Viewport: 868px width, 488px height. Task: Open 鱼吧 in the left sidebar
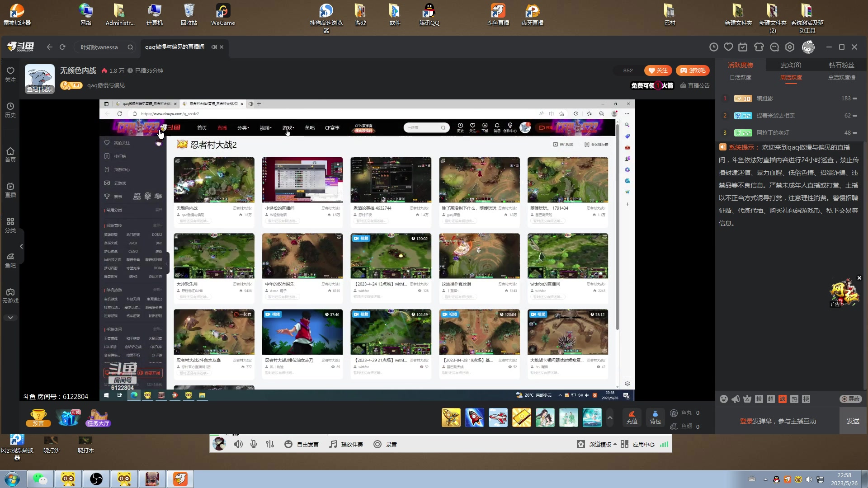click(x=10, y=260)
